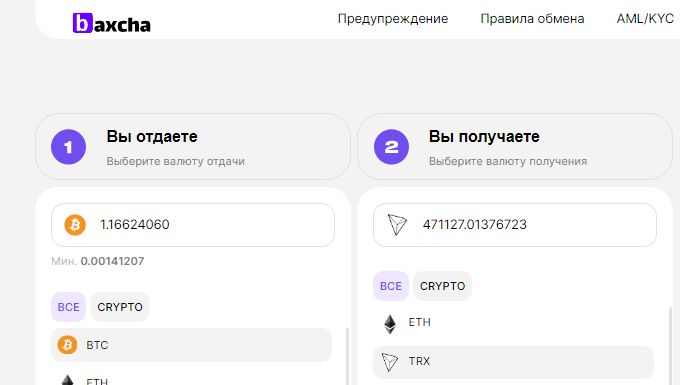Open the Правила обмена page
This screenshot has height=385, width=680.
pos(532,19)
